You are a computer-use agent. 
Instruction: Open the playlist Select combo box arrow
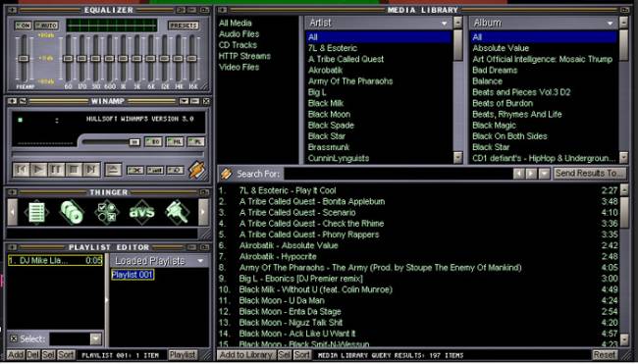[96, 338]
